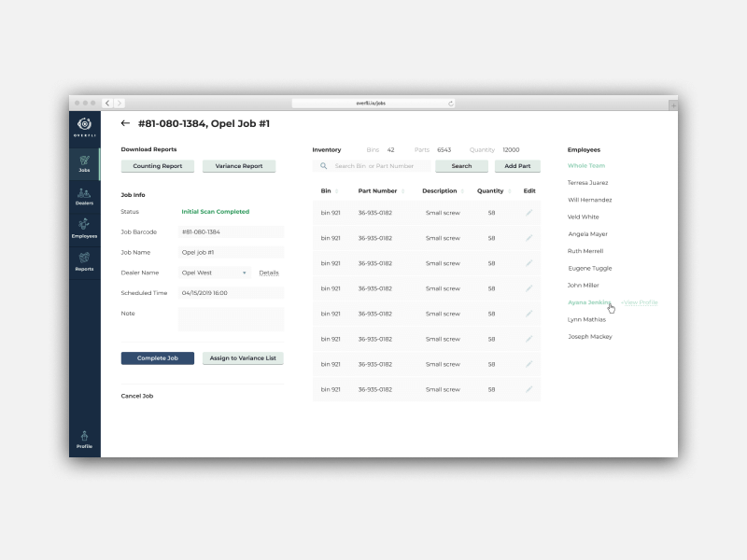Click the Job Name field
This screenshot has height=560, width=747.
[x=231, y=252]
